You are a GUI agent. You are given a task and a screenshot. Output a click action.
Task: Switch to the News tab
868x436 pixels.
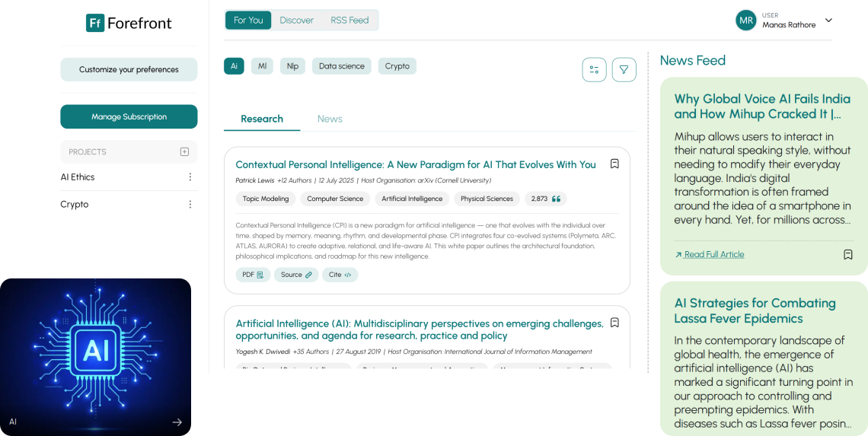coord(330,119)
